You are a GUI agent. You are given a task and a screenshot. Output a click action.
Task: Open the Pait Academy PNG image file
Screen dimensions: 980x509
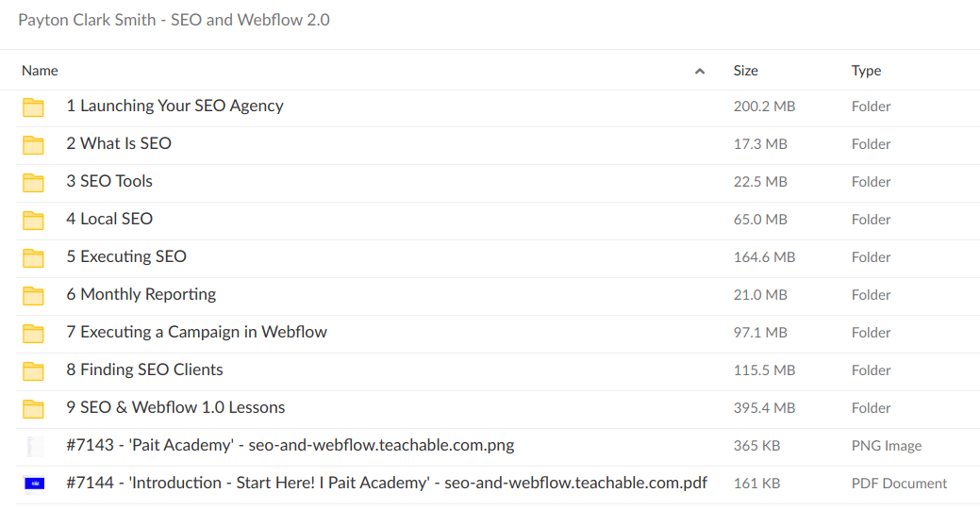(290, 446)
